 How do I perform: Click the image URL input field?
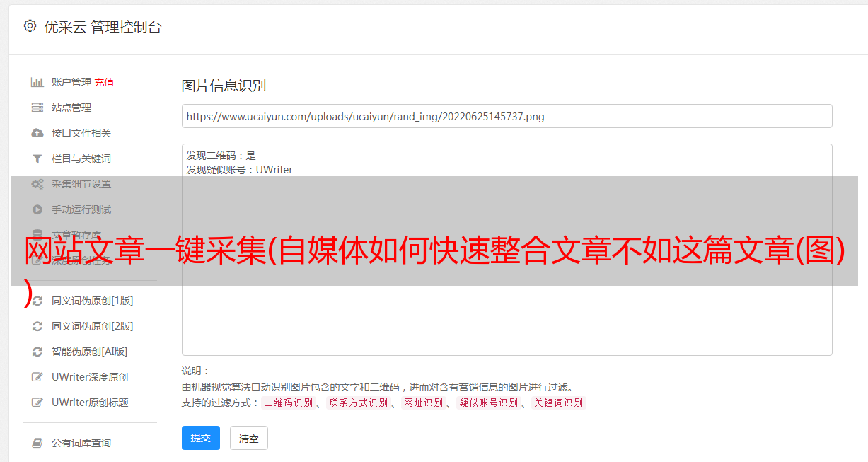point(507,116)
